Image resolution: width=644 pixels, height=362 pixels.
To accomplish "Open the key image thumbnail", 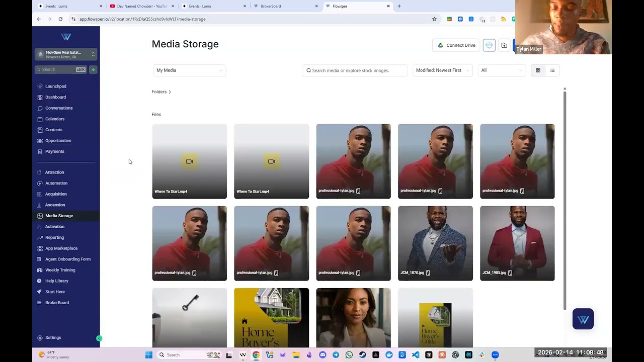I will click(190, 318).
